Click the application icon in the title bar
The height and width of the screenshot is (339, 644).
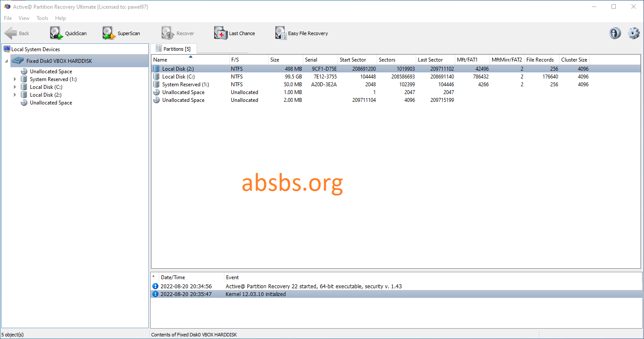(x=7, y=7)
